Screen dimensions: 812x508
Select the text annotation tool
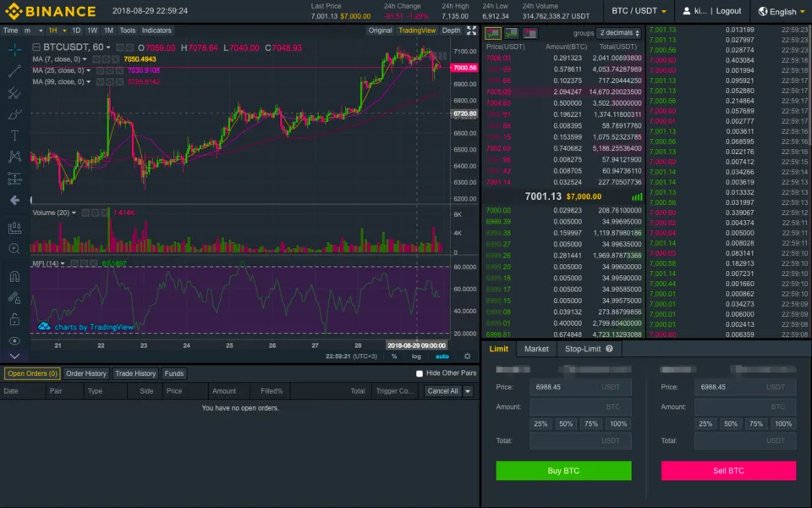[14, 135]
